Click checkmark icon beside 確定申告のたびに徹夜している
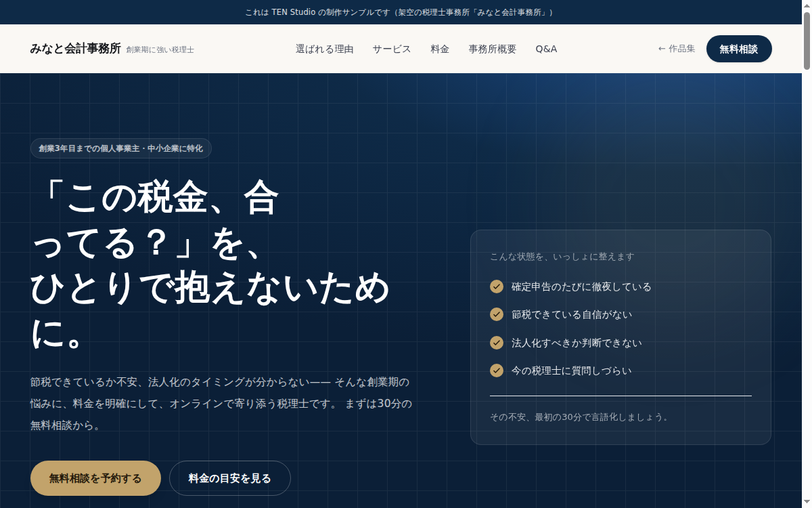Screen dimensions: 812x508 pyautogui.click(x=497, y=287)
